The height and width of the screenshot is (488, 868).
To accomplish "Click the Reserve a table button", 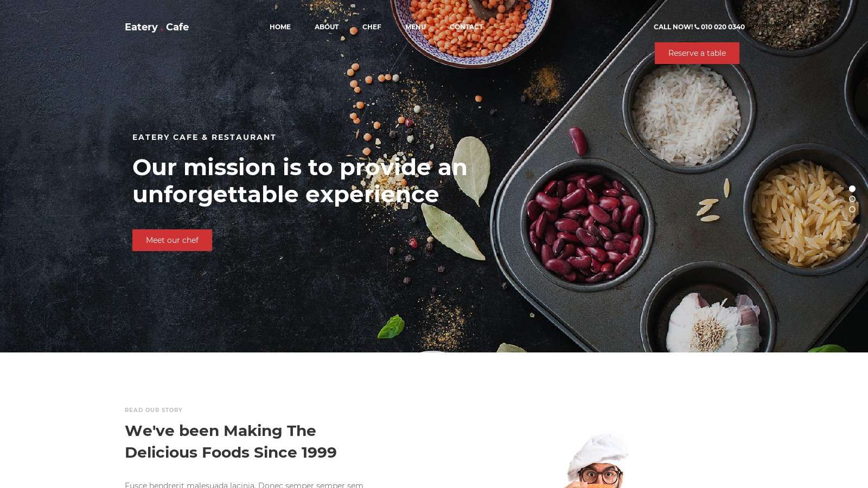I will 697,53.
